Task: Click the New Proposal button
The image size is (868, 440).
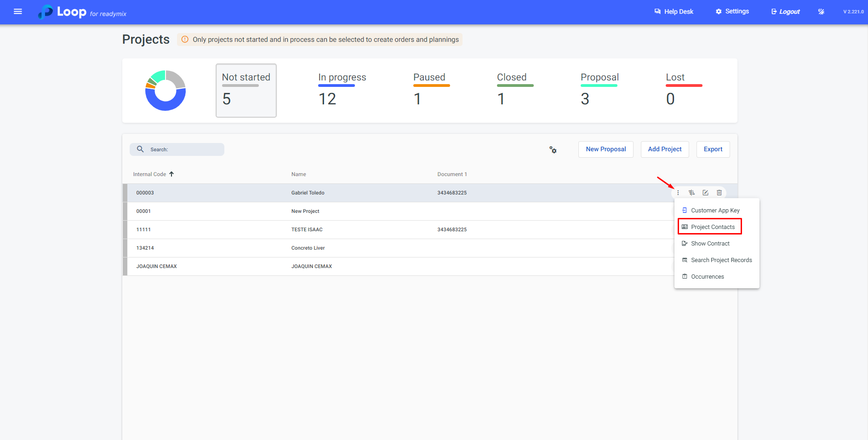Action: coord(605,149)
